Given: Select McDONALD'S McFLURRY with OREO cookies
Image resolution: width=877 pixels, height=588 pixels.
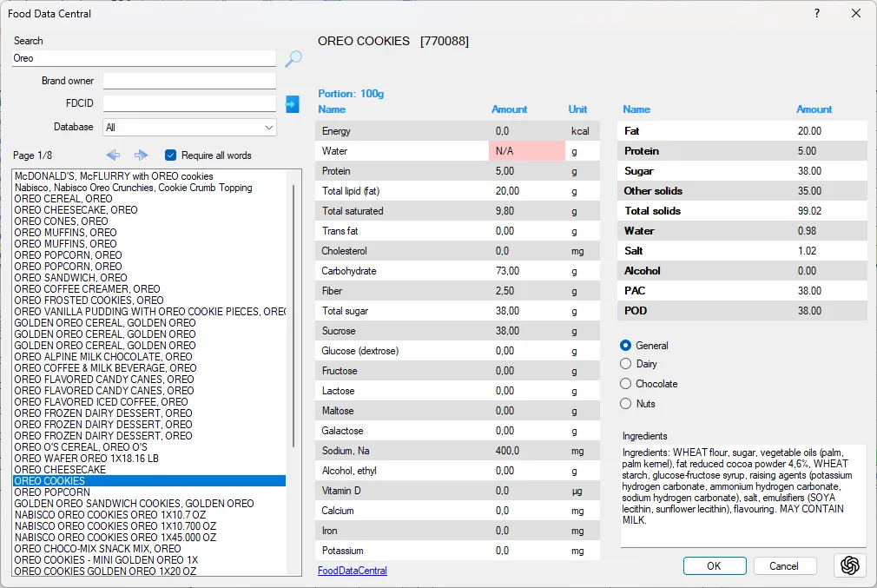Looking at the screenshot, I should [114, 176].
